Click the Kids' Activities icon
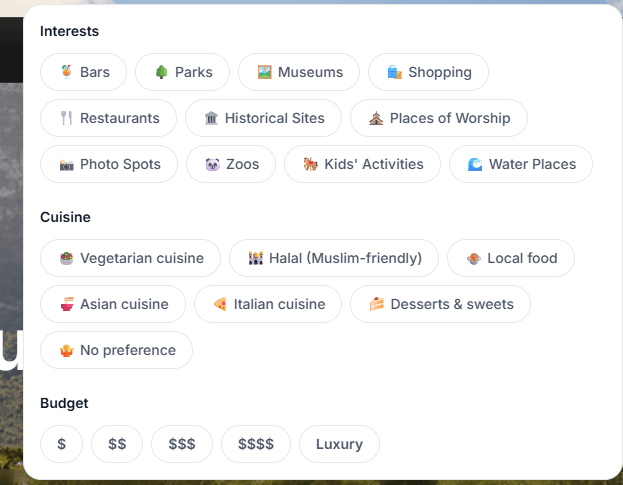 311,164
